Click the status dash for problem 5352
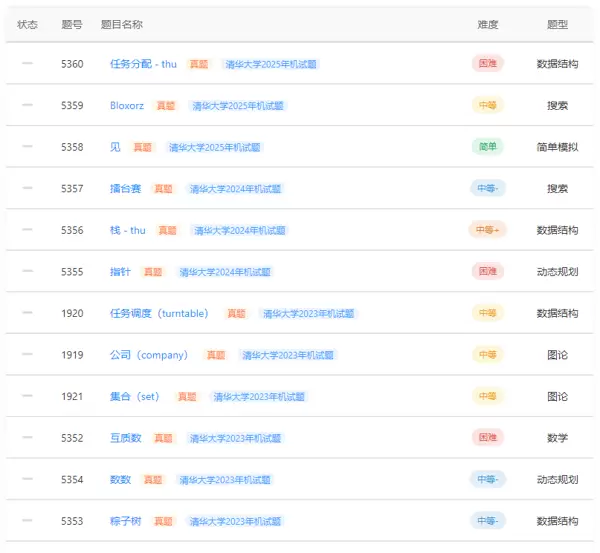Viewport: 600px width, 553px height. 27,438
